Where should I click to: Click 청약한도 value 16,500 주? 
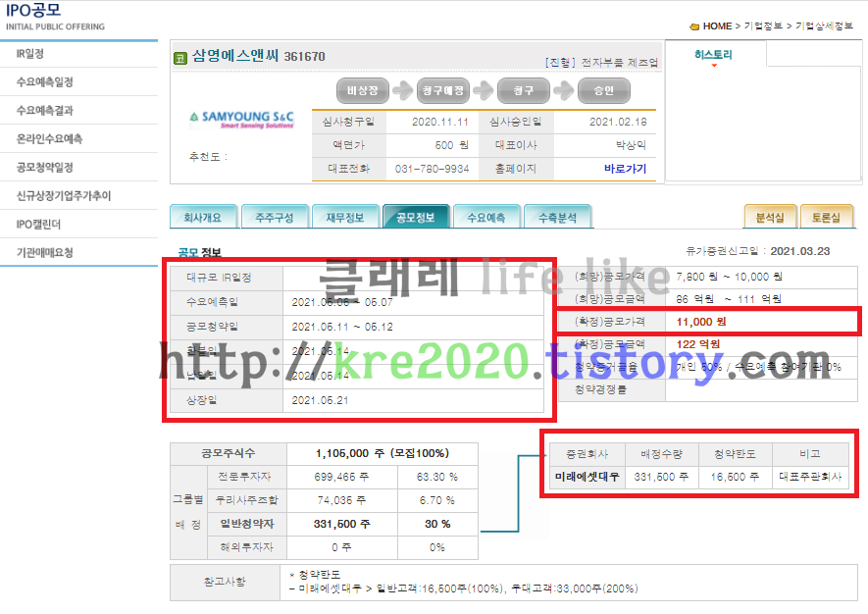click(735, 477)
